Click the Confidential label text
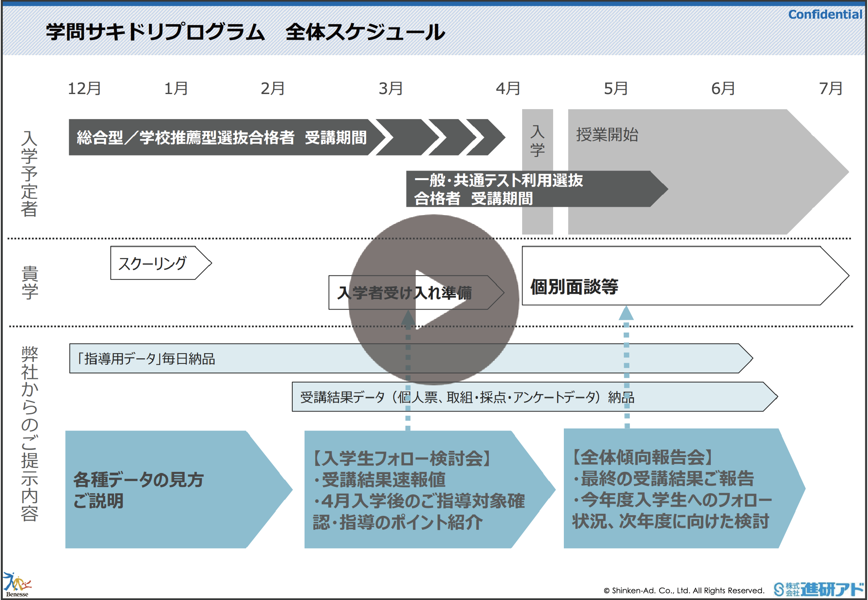Screen dimensions: 868x600 tap(825, 15)
